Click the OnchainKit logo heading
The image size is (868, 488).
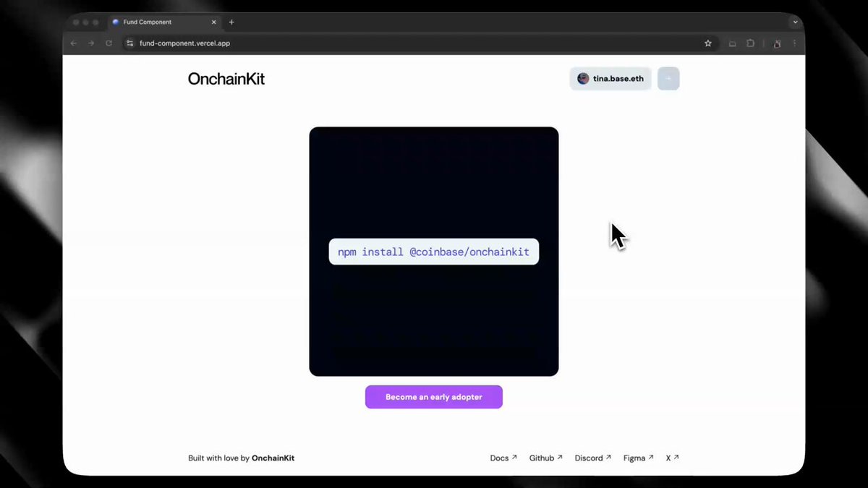pos(226,79)
